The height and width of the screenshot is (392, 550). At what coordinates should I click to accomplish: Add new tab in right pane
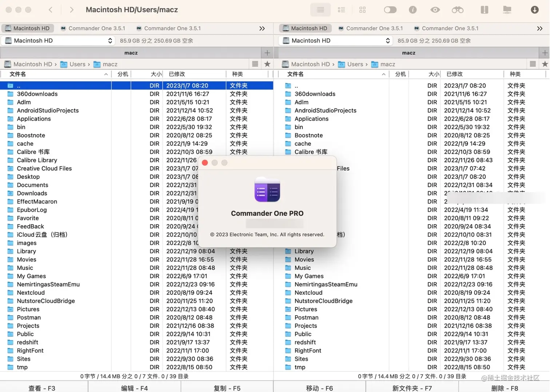(x=545, y=53)
